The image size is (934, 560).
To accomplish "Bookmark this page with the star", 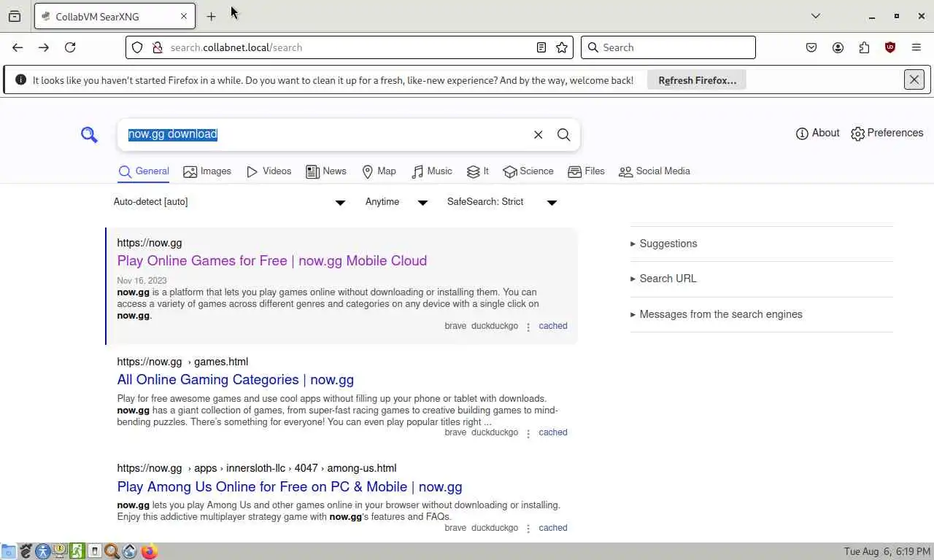I will coord(562,47).
